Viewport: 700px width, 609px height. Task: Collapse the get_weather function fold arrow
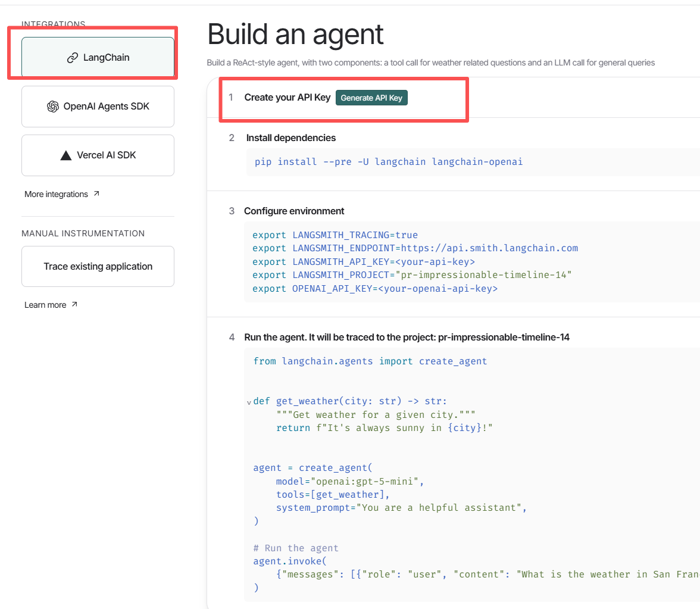(x=249, y=402)
